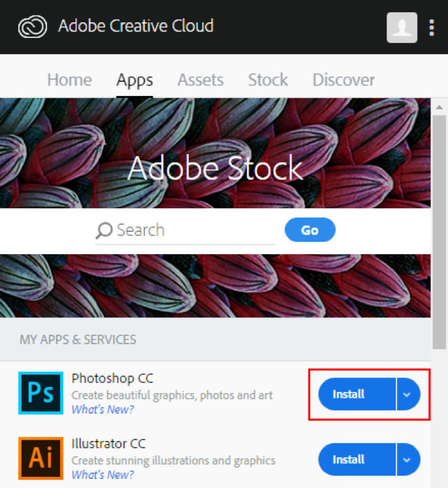
Task: Open the Assets tab
Action: pos(200,80)
